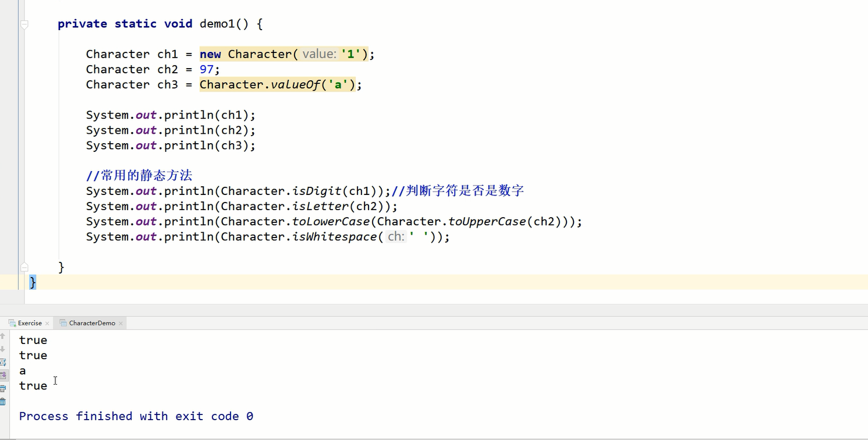Viewport: 868px width, 440px height.
Task: Click the Process finished exit message
Action: click(135, 416)
